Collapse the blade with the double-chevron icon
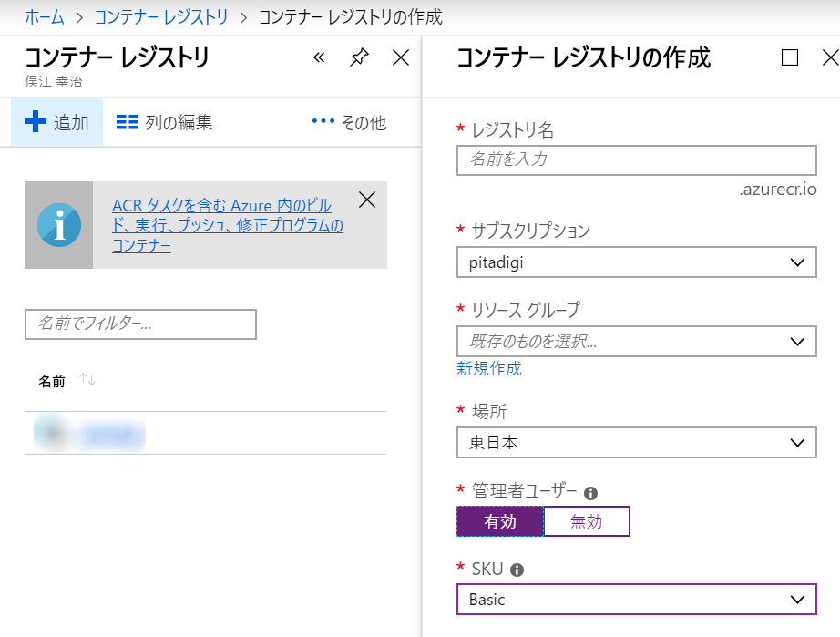The height and width of the screenshot is (637, 840). 319,57
